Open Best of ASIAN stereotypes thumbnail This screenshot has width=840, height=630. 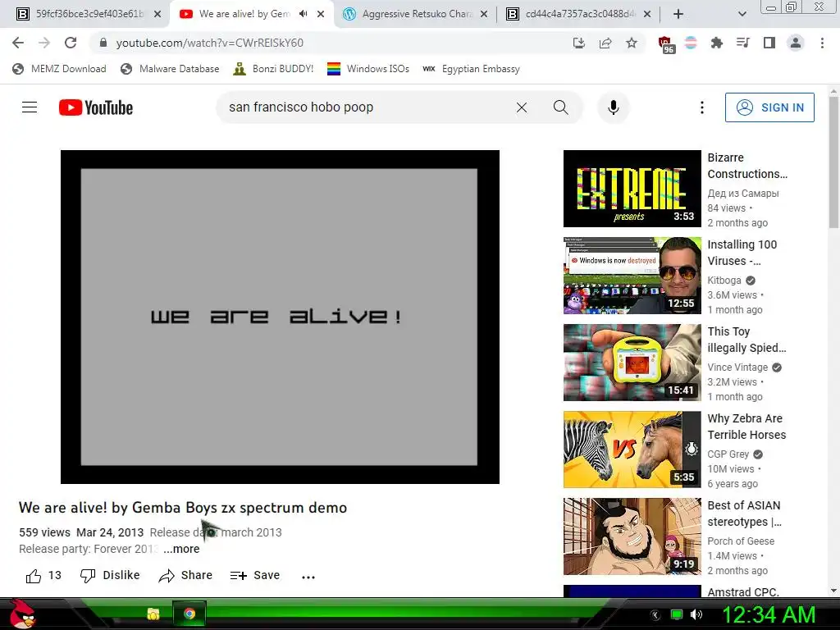coord(632,536)
